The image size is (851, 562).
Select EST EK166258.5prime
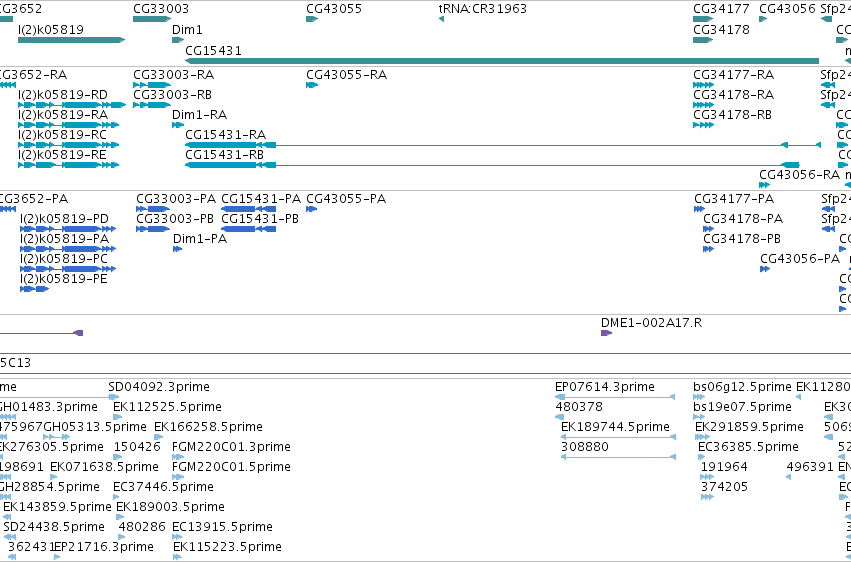208,427
